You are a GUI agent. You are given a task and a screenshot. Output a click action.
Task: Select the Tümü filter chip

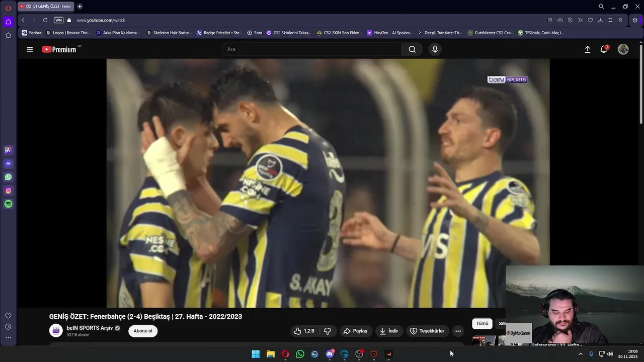tap(482, 323)
